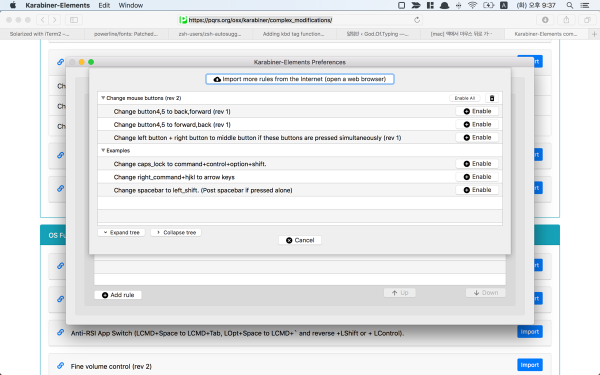Click the browser forward arrow
The image size is (600, 375).
[55, 20]
